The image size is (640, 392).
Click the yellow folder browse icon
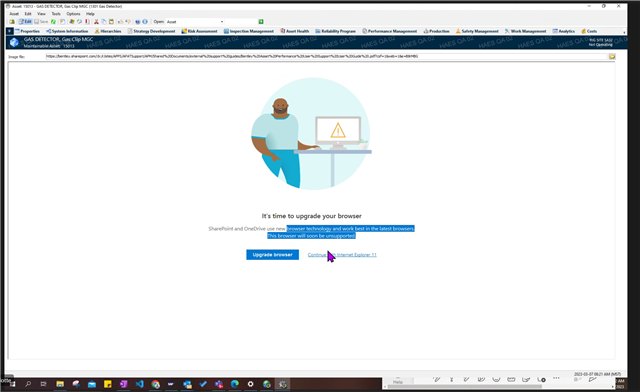click(x=612, y=56)
